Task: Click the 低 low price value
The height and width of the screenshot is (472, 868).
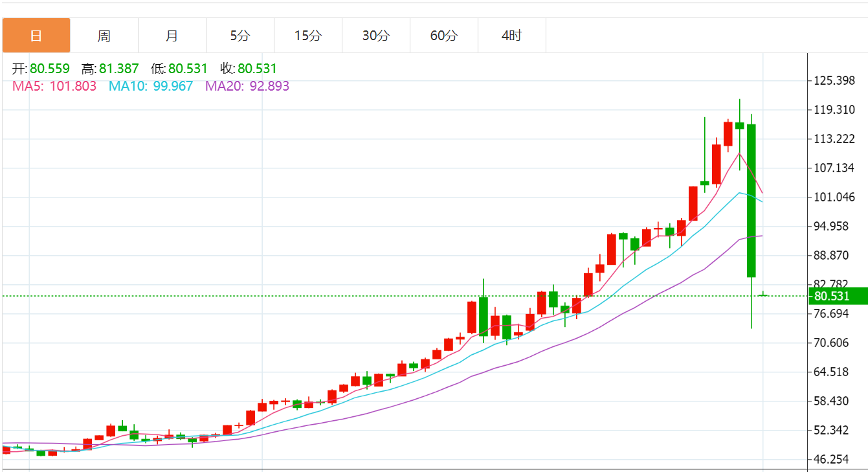Action: 188,69
